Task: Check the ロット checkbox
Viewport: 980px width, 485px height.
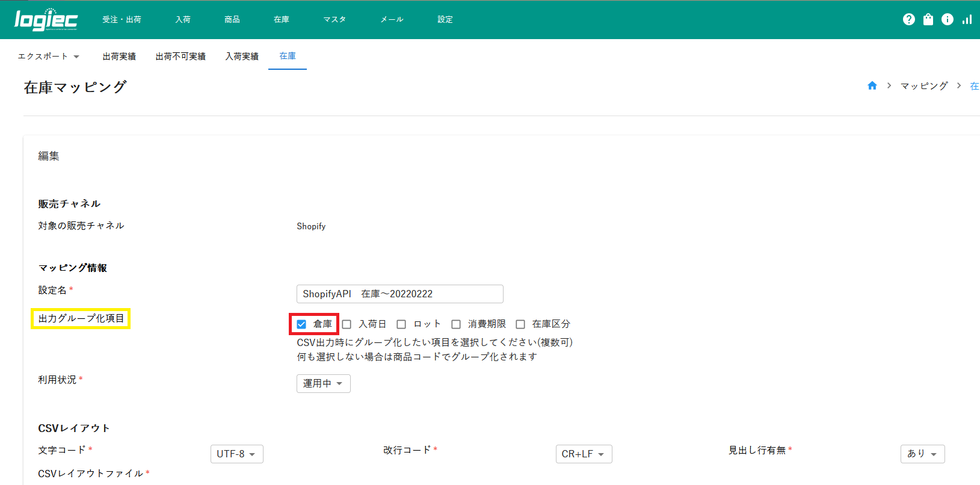Action: pyautogui.click(x=401, y=324)
